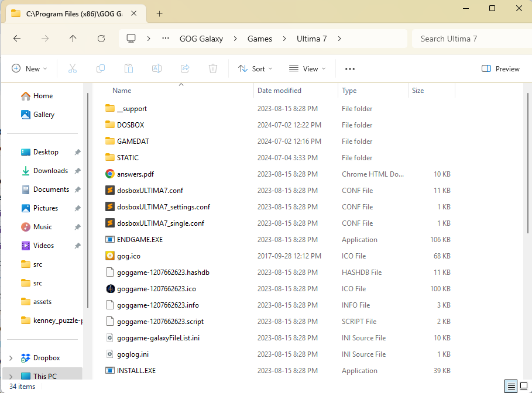Go up one folder level
The image size is (532, 393).
(73, 39)
